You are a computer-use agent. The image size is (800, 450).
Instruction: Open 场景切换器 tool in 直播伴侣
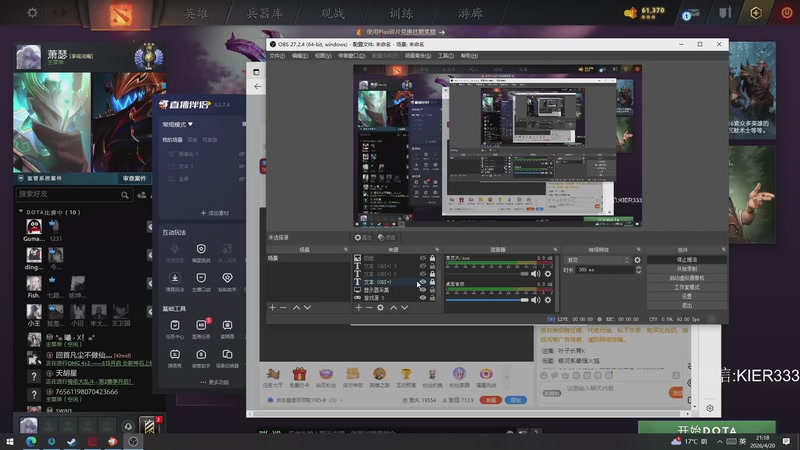(x=227, y=358)
